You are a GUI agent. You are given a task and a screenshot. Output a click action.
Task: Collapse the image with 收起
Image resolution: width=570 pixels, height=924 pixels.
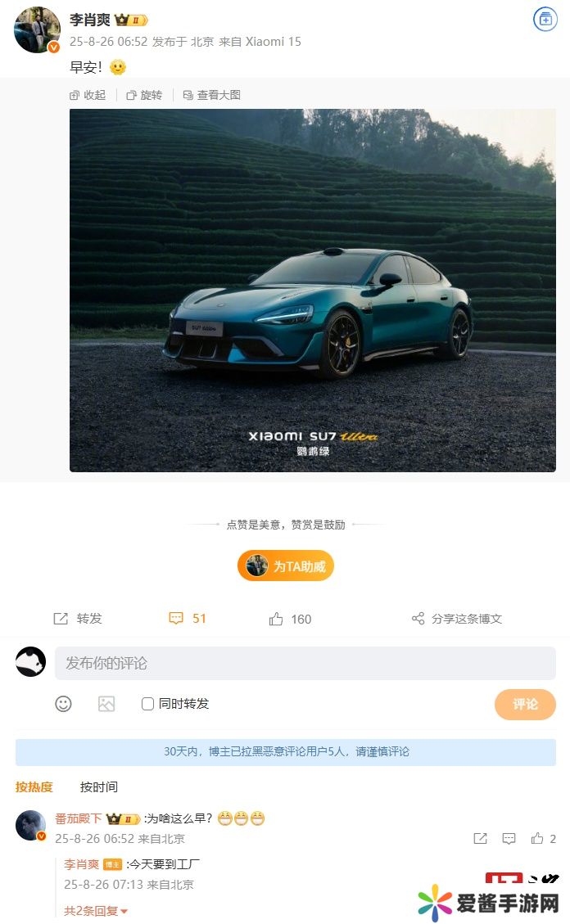coord(88,95)
